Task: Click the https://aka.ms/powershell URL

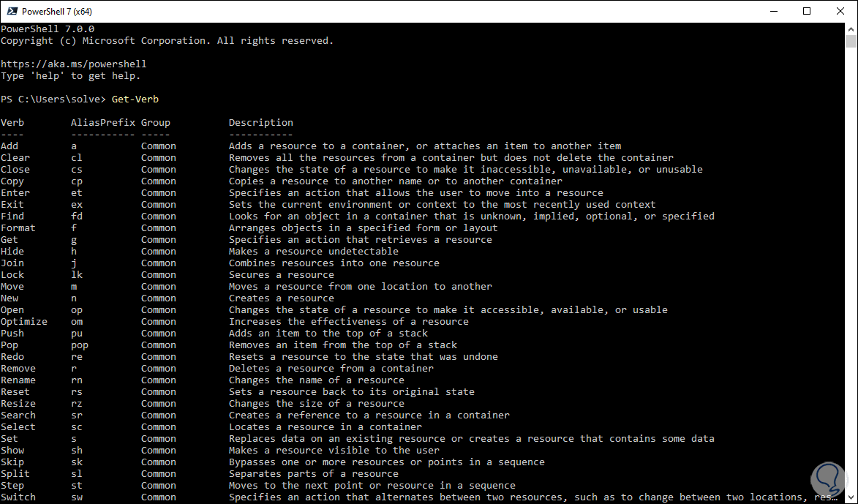Action: pyautogui.click(x=73, y=64)
